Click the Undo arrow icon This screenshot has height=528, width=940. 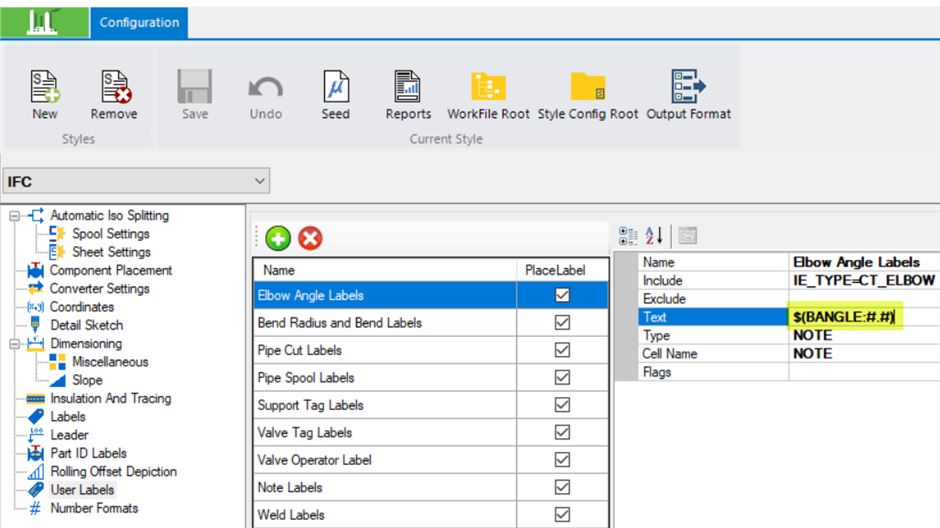266,88
